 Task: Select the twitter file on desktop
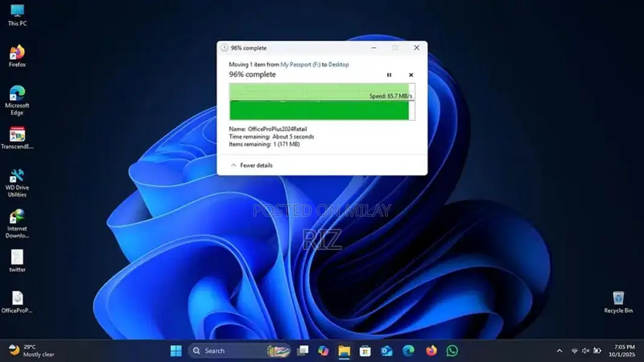pyautogui.click(x=18, y=261)
